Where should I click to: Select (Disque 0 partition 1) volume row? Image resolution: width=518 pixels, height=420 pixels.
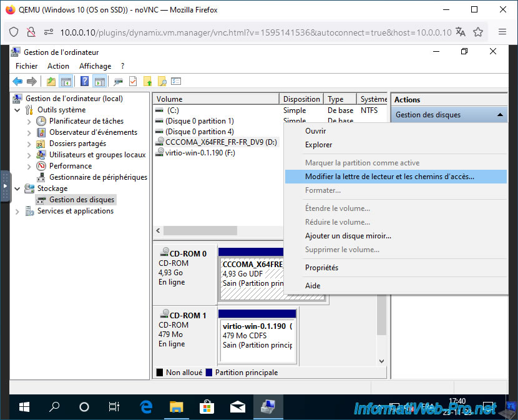pos(217,121)
